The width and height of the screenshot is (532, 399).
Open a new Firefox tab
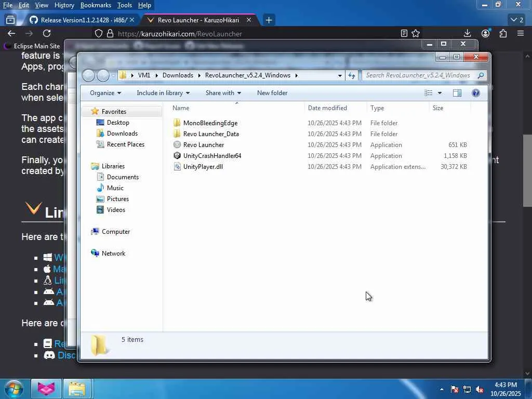pos(269,20)
